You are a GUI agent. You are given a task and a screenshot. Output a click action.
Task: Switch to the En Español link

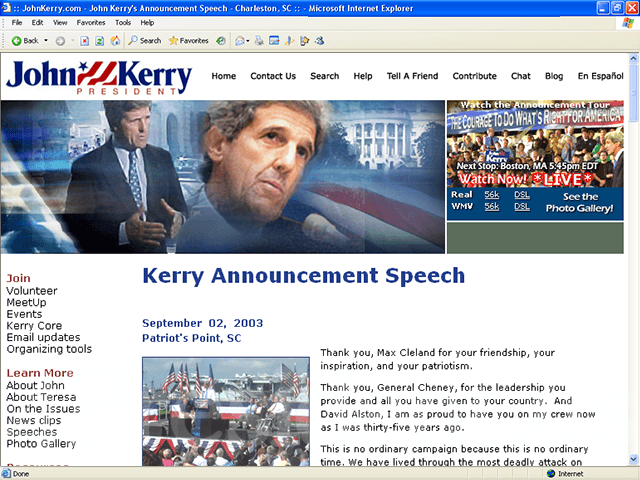[600, 76]
